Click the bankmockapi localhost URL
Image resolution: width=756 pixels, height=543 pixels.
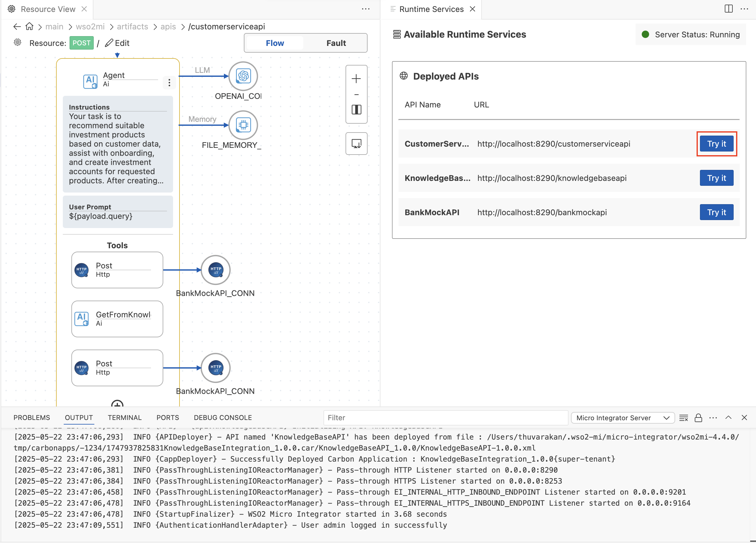[x=542, y=212]
